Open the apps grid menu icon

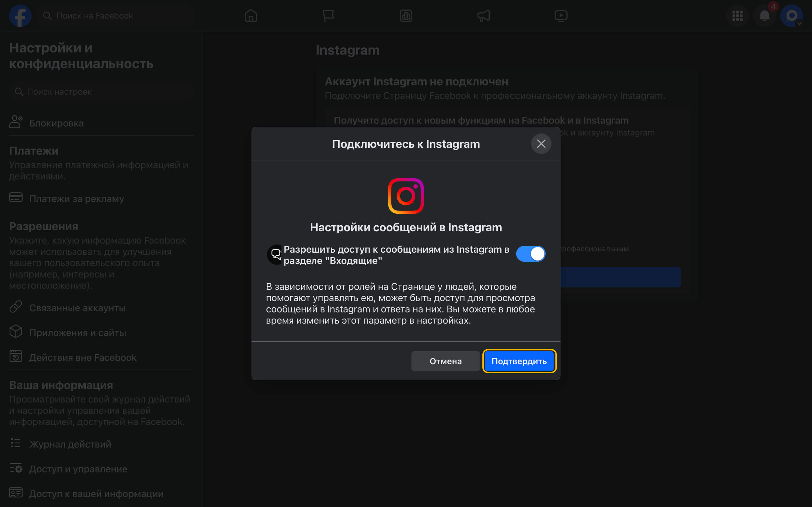click(737, 16)
